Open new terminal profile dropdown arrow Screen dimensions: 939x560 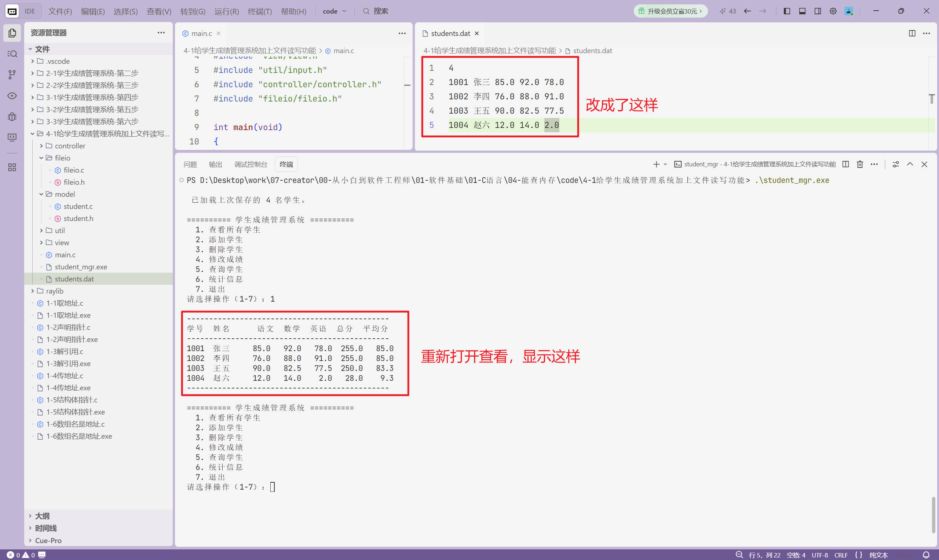pyautogui.click(x=665, y=164)
